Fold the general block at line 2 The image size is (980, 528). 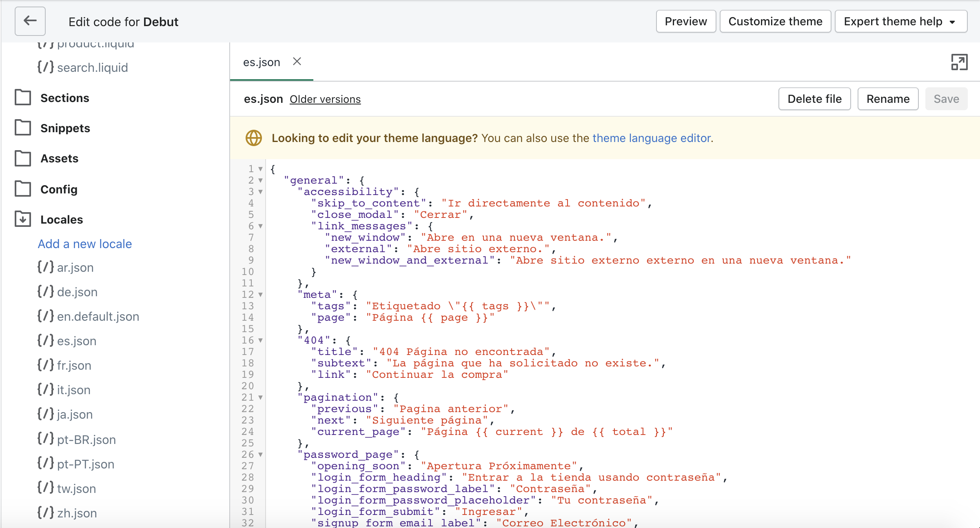[x=260, y=180]
